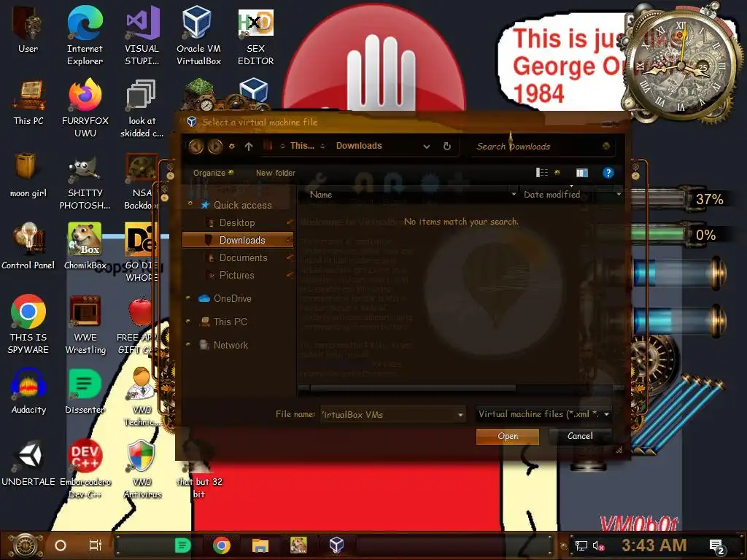
Task: Open Name column filter dropdown
Action: tap(514, 194)
